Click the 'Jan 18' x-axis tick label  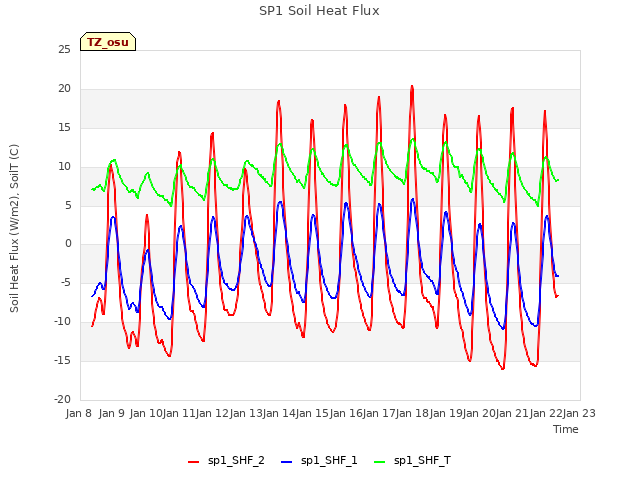(x=412, y=413)
